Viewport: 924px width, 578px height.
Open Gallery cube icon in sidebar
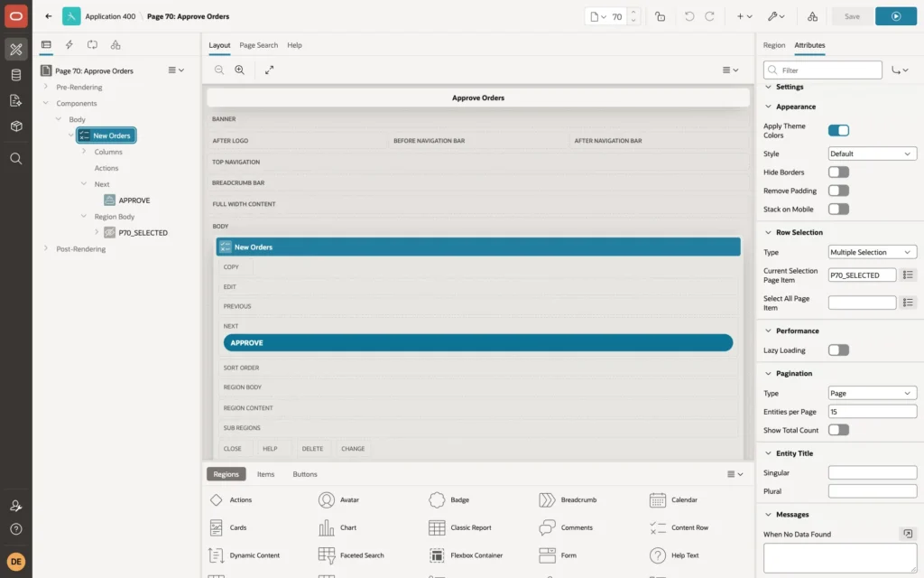pos(16,126)
